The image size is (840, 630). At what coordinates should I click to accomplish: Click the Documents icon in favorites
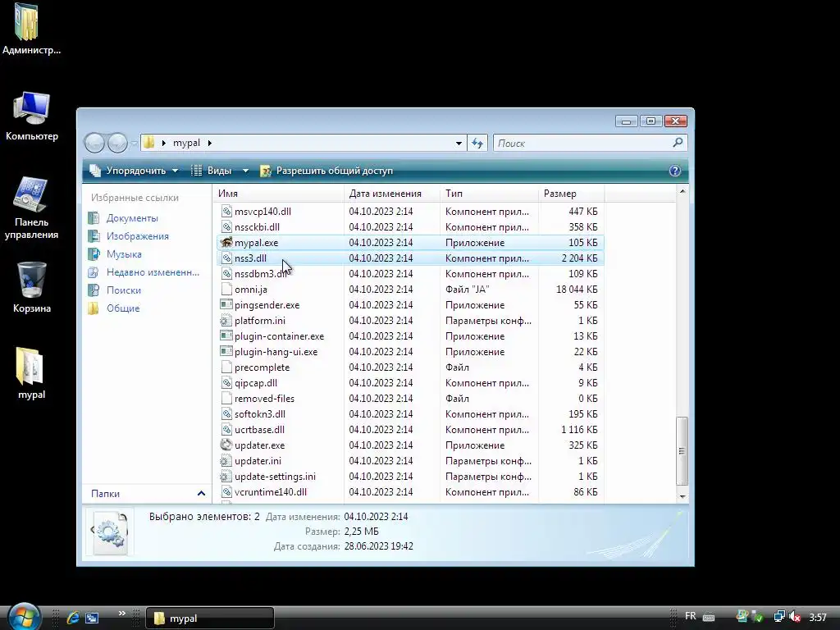tap(94, 218)
